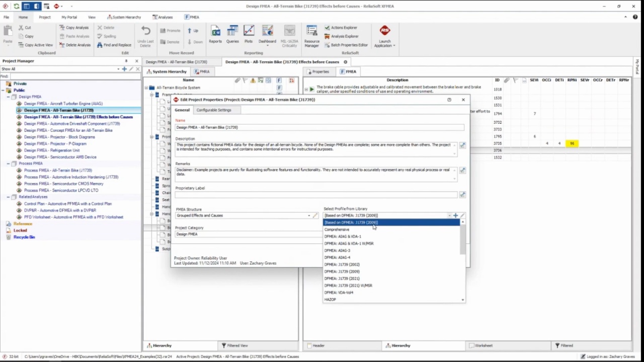Click the blue plus icon beside profile dropdown
The width and height of the screenshot is (644, 362).
point(456,216)
